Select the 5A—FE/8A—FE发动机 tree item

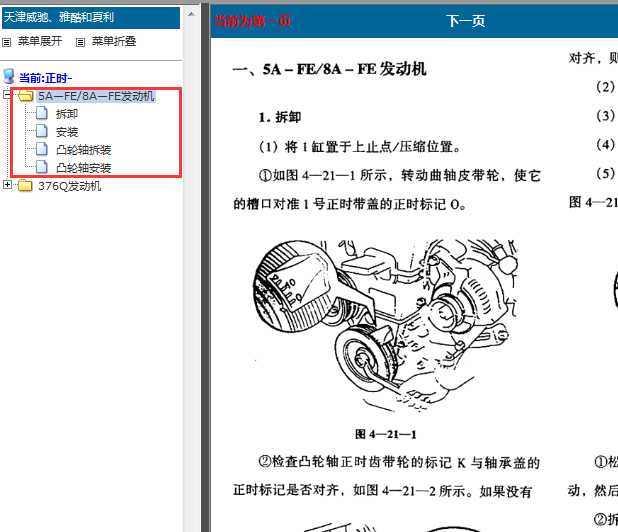coord(96,96)
